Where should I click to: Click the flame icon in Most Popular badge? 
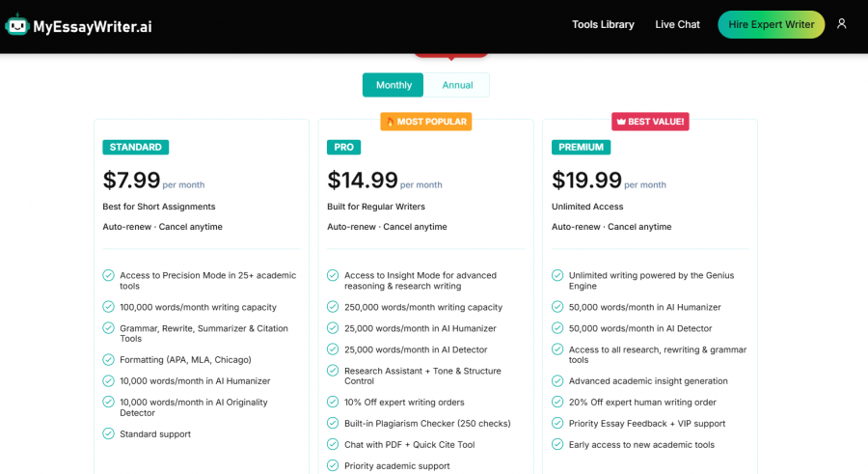tap(390, 122)
